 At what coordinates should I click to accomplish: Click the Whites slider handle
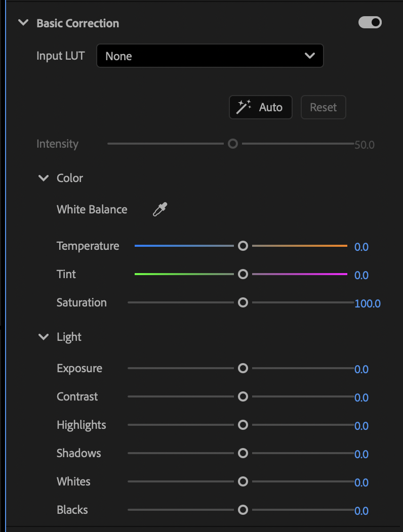[243, 481]
